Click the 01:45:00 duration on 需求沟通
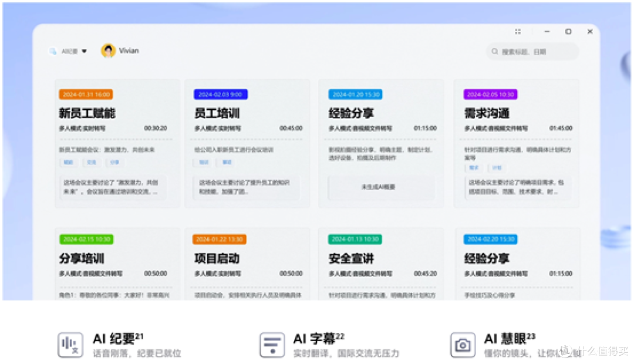 [561, 128]
